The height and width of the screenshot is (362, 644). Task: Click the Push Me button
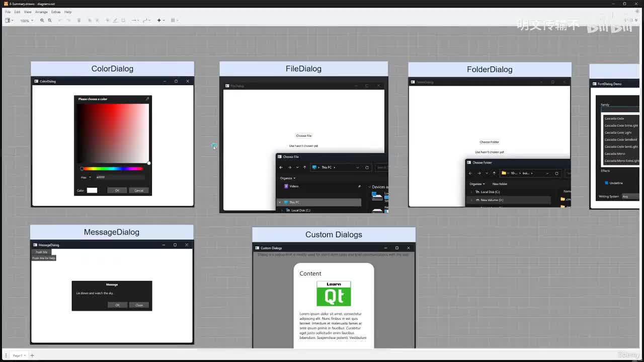tap(42, 252)
